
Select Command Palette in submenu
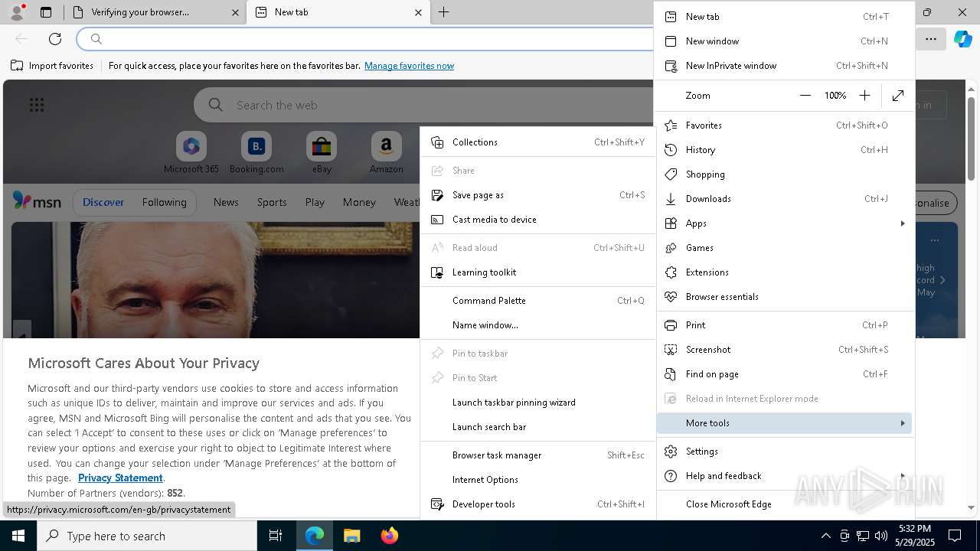pos(538,301)
